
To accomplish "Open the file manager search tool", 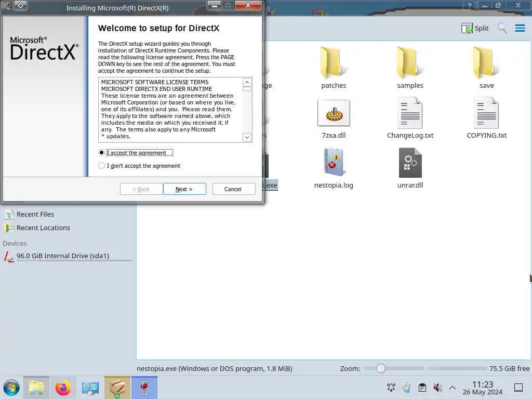I will [x=501, y=28].
